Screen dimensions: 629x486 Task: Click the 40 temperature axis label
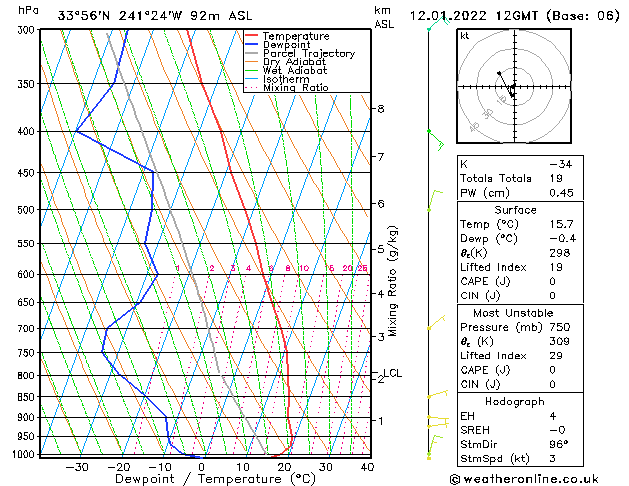point(367,467)
